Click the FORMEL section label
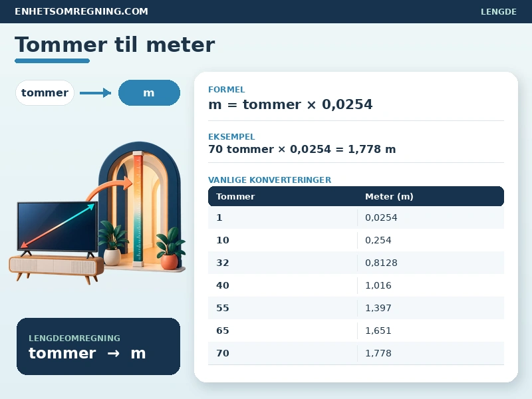The height and width of the screenshot is (399, 532). [x=226, y=90]
